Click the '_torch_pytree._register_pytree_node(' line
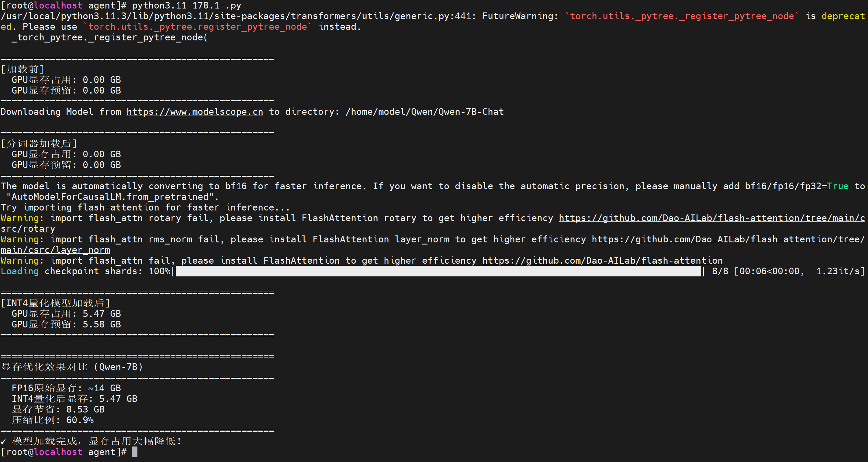Viewport: 868px width, 462px height. [109, 37]
